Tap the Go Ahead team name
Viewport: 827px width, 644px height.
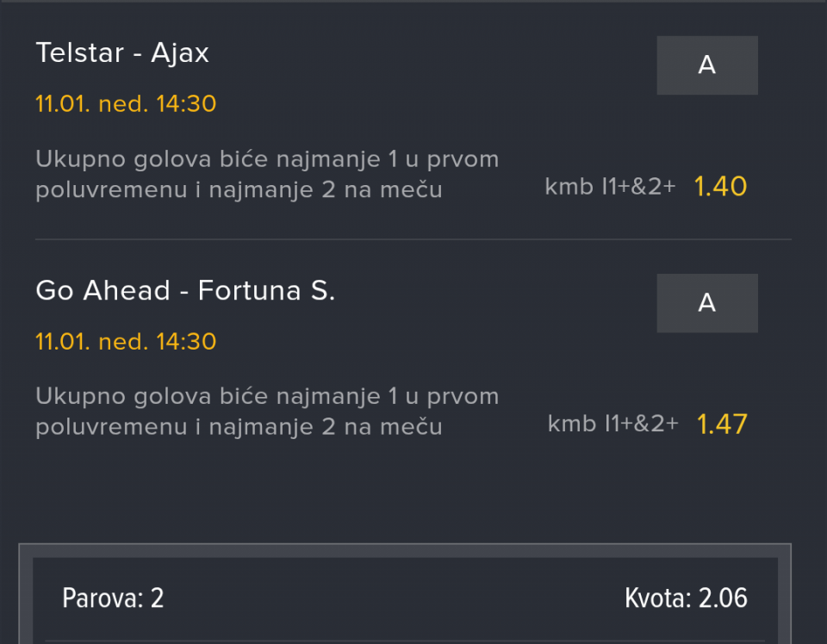(103, 291)
